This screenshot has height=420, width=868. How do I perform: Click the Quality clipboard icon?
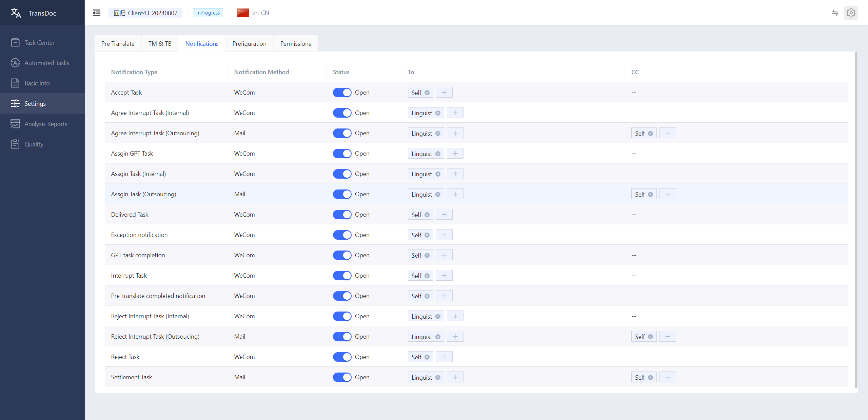pyautogui.click(x=15, y=144)
